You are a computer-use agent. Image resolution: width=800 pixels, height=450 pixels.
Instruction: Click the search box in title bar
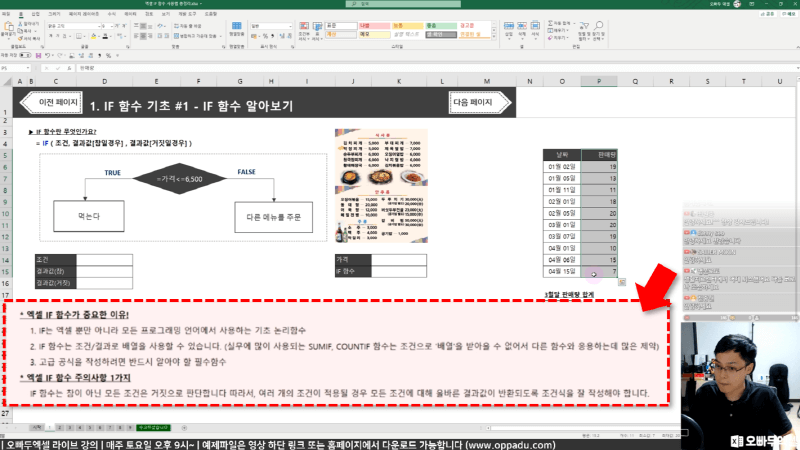[x=403, y=4]
